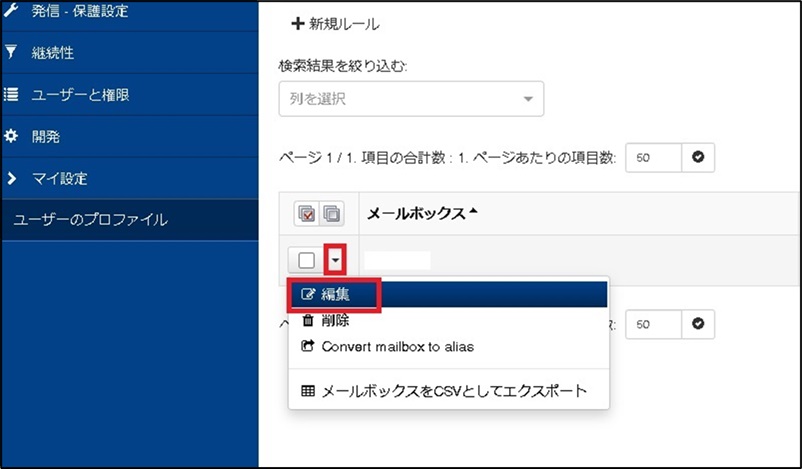Tick the mailbox row checkbox
The height and width of the screenshot is (469, 802).
tap(306, 260)
